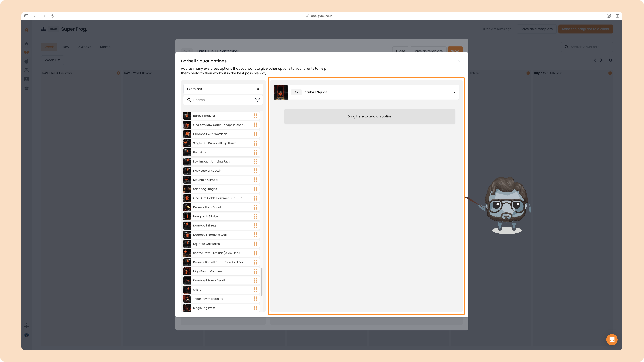The width and height of the screenshot is (644, 362).
Task: Click the profile avatar in sidebar
Action: 27,335
